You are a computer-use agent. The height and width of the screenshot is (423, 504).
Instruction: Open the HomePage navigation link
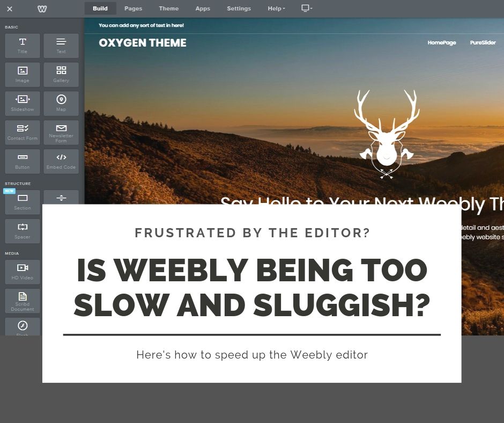tap(442, 42)
